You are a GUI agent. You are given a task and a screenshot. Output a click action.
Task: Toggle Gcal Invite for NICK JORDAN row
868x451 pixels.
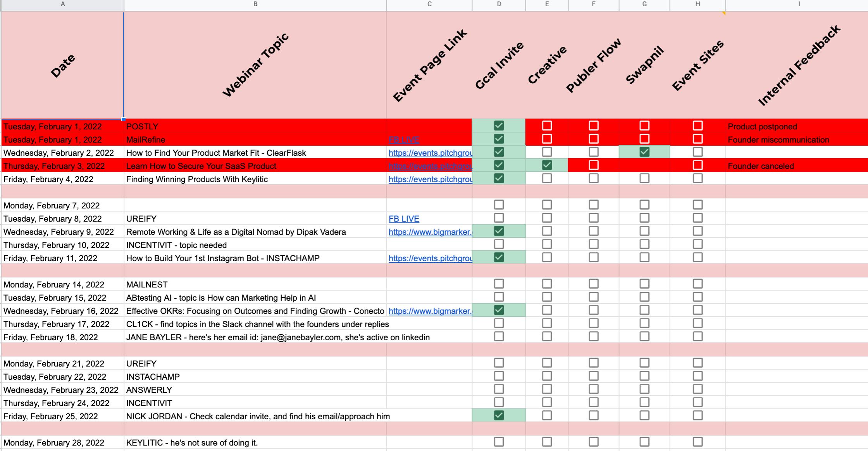tap(499, 416)
